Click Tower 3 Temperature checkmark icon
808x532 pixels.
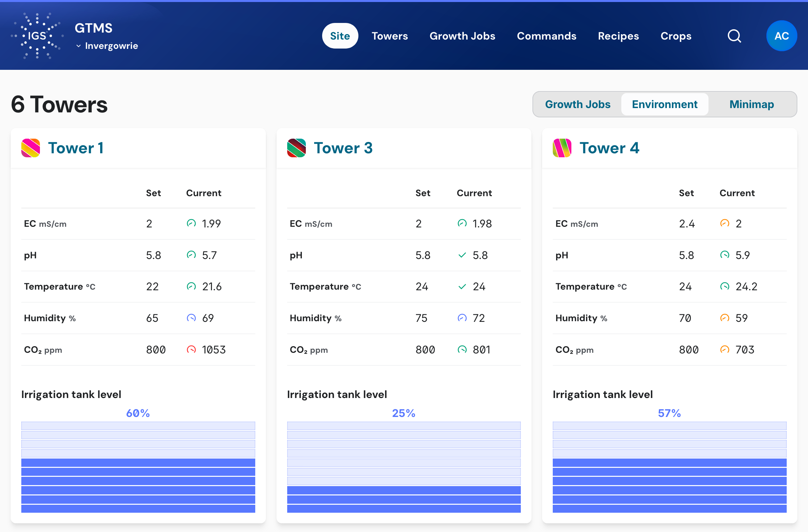click(462, 287)
